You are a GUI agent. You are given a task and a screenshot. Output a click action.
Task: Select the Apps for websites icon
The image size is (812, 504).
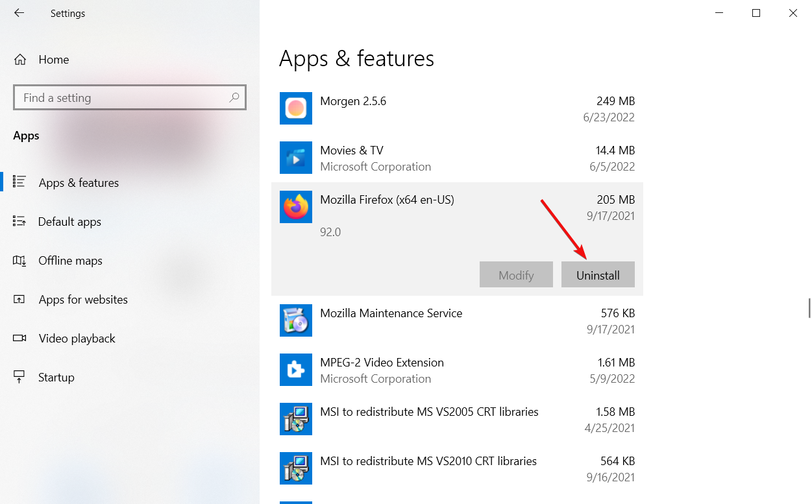click(x=19, y=299)
